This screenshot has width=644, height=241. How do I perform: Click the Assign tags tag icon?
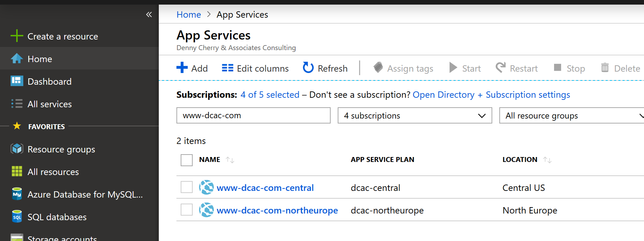pyautogui.click(x=378, y=67)
